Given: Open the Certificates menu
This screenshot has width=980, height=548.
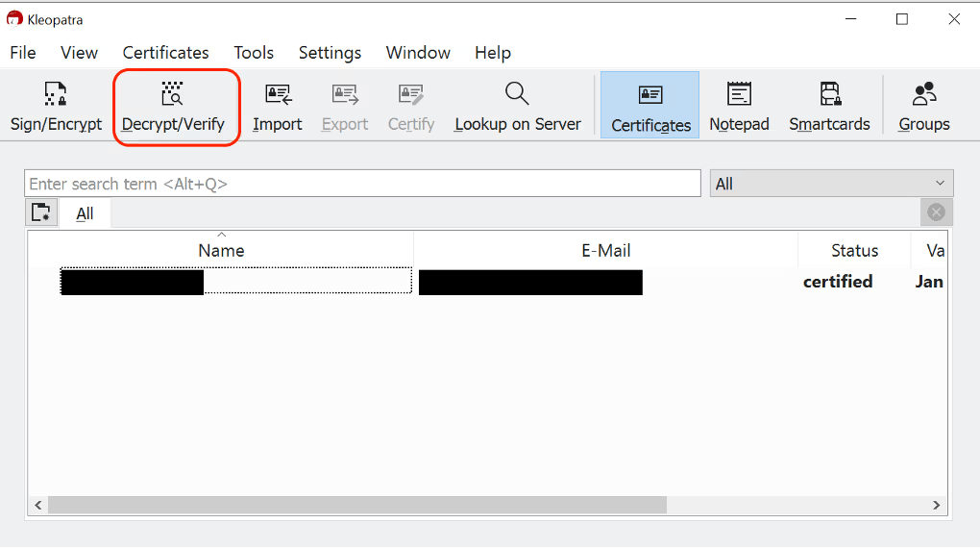Looking at the screenshot, I should [165, 53].
